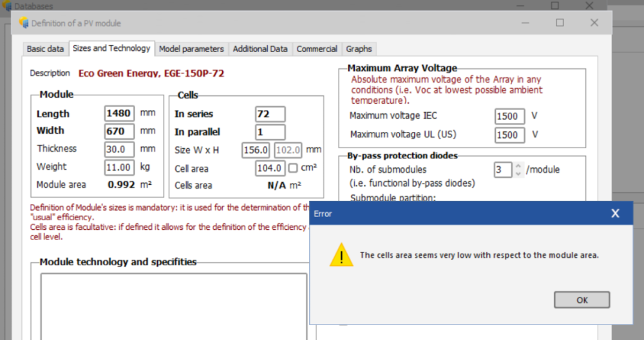
Task: Maximize the Definition of a PV module window
Action: 560,23
